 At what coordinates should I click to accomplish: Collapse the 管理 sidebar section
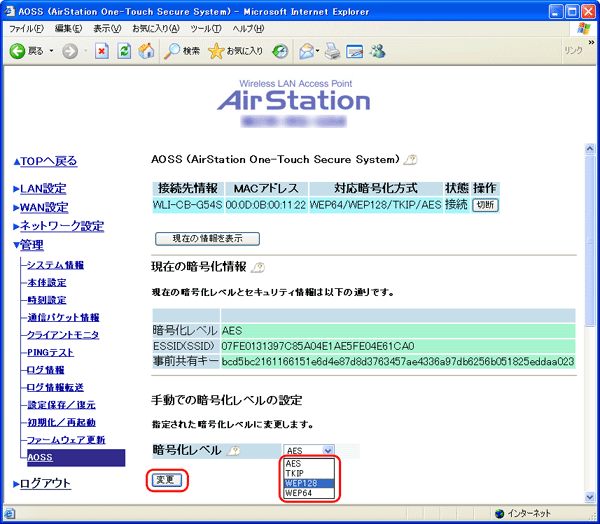tap(32, 244)
